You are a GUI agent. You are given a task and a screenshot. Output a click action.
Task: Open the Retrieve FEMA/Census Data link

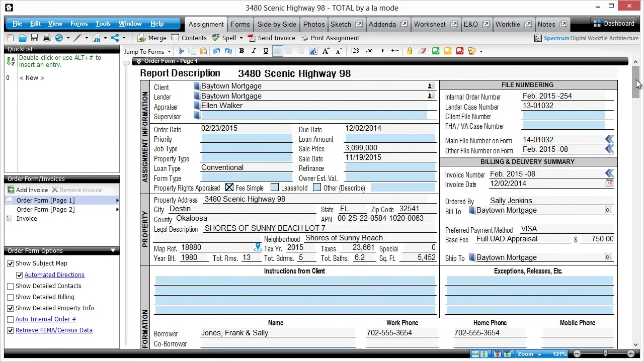coord(54,330)
